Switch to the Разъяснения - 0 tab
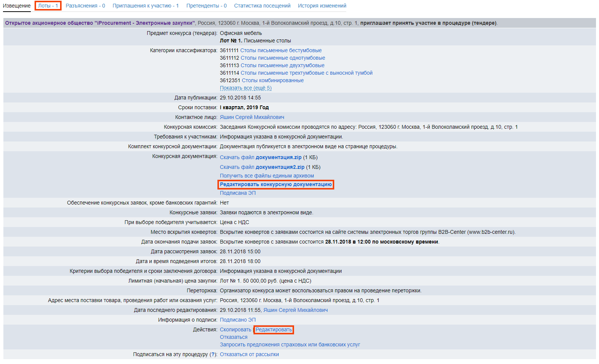Image resolution: width=599 pixels, height=364 pixels. pyautogui.click(x=85, y=6)
